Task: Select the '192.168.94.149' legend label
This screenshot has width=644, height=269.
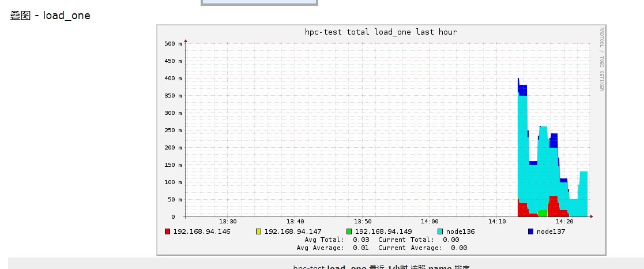Action: (383, 231)
